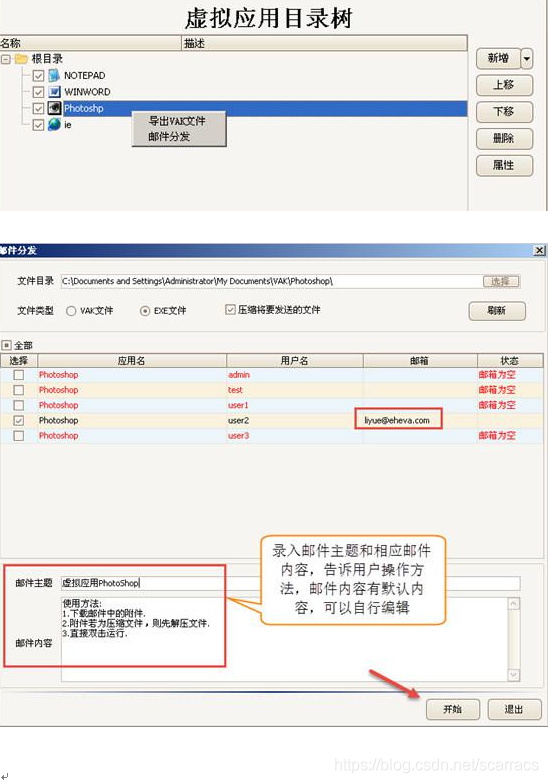Click the ie globe icon

click(x=54, y=124)
